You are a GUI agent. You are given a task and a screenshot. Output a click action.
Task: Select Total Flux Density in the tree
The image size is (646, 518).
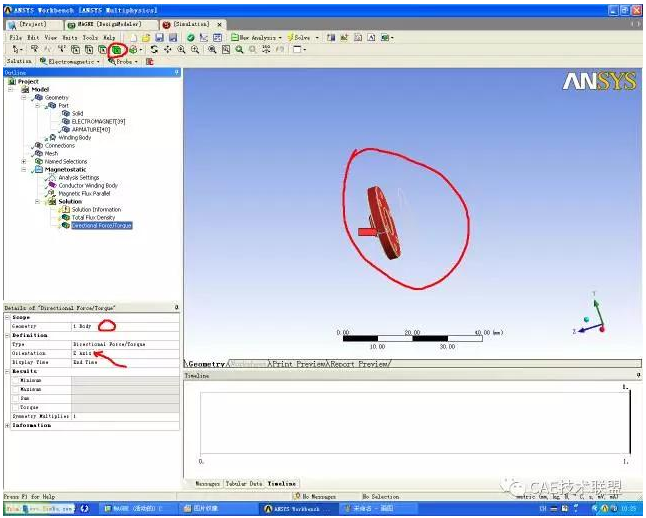(x=93, y=218)
